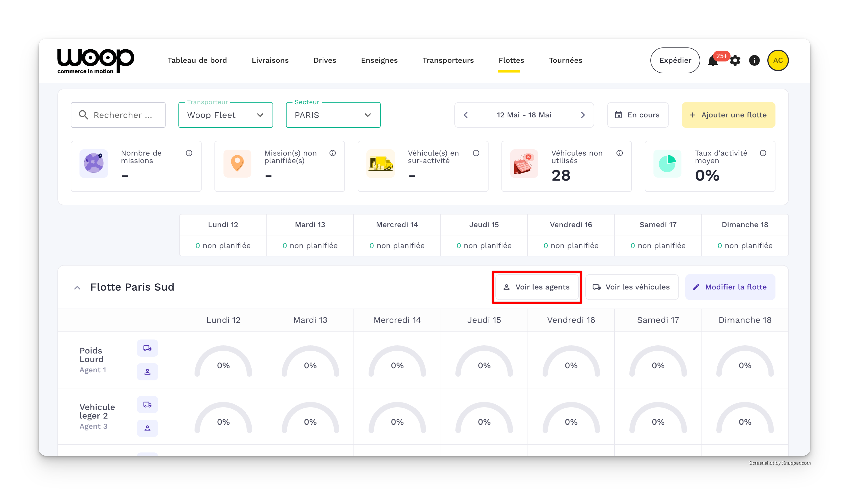Screen dimensions: 849x504
Task: Open the AC user avatar
Action: point(778,60)
